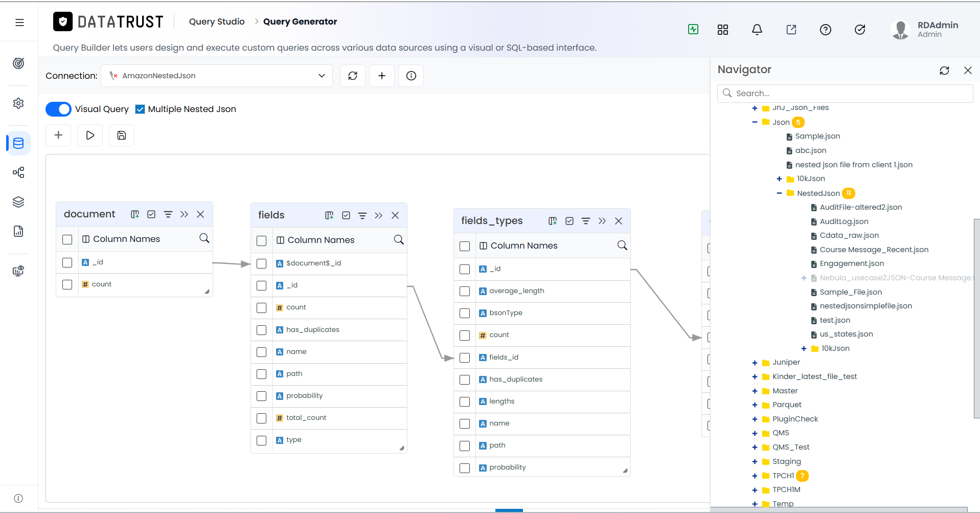
Task: Expand the document table with double chevron
Action: tap(184, 214)
